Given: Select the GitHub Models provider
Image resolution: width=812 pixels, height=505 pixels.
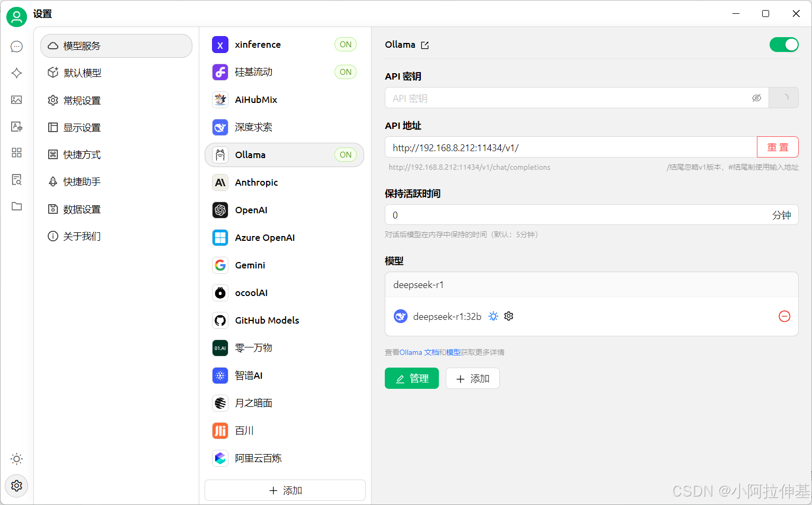Looking at the screenshot, I should 285,320.
